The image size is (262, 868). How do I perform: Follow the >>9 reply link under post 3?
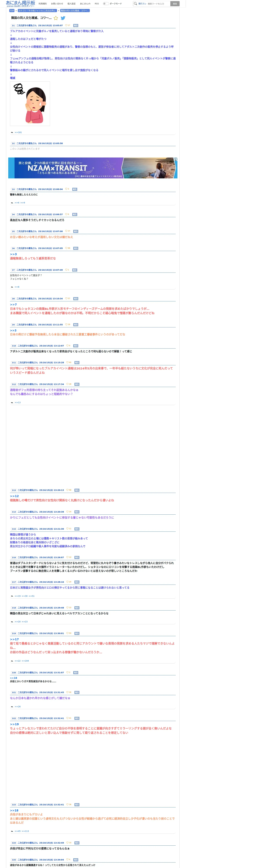pyautogui.click(x=23, y=203)
